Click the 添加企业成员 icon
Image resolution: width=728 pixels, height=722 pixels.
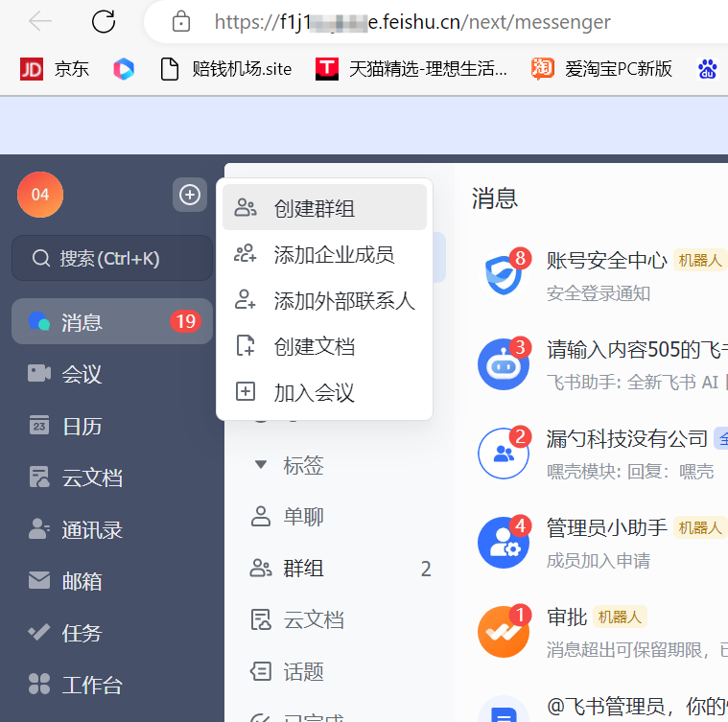pos(246,253)
